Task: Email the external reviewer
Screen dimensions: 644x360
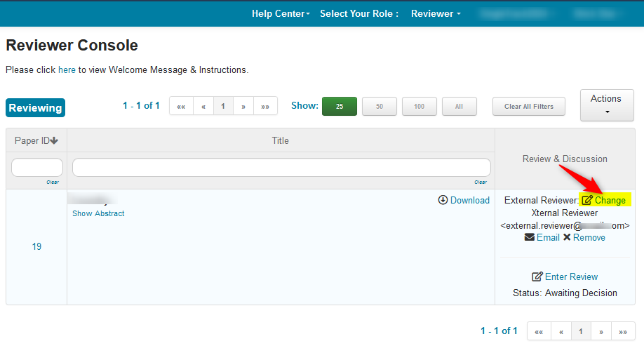Action: [x=549, y=237]
